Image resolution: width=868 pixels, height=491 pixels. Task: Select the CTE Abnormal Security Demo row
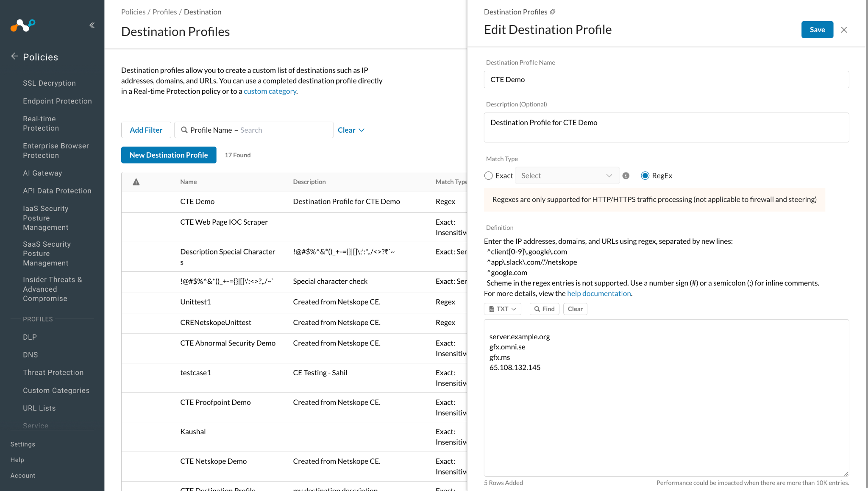tap(294, 349)
